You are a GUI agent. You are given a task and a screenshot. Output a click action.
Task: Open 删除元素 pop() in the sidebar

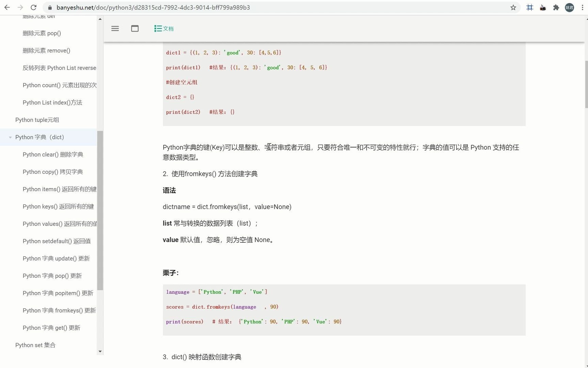click(42, 33)
